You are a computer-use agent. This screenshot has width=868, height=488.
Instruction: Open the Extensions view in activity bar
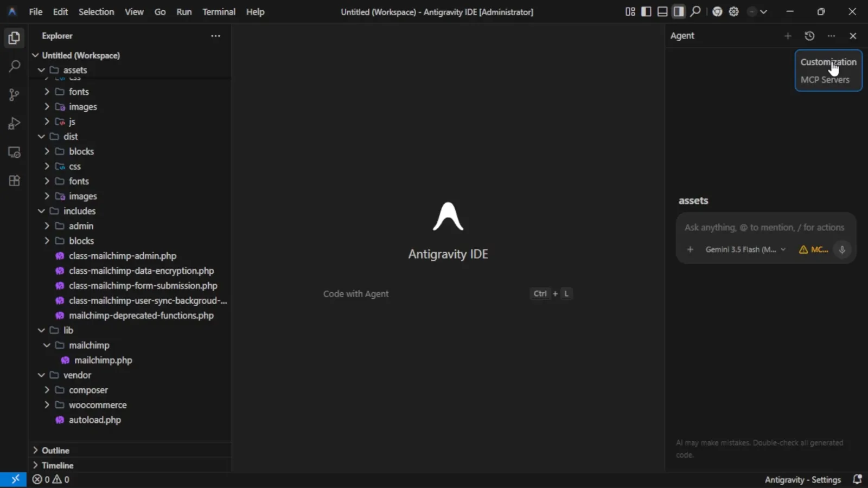tap(14, 181)
